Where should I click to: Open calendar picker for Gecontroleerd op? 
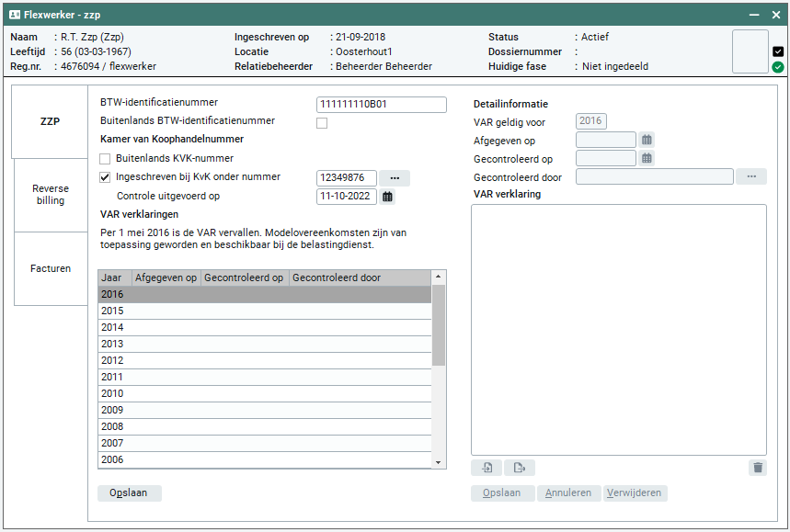pyautogui.click(x=647, y=159)
